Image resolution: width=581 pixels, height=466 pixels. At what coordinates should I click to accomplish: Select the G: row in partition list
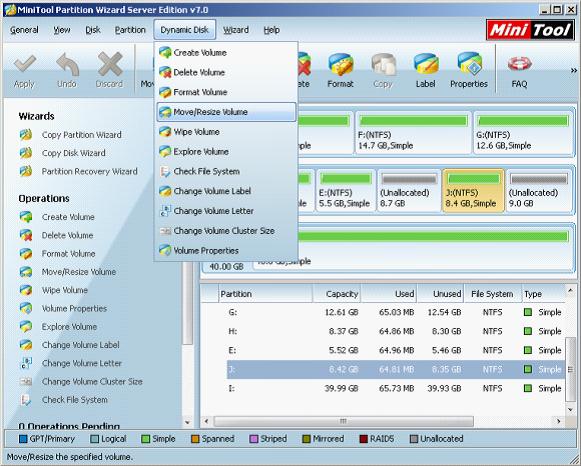click(x=396, y=312)
